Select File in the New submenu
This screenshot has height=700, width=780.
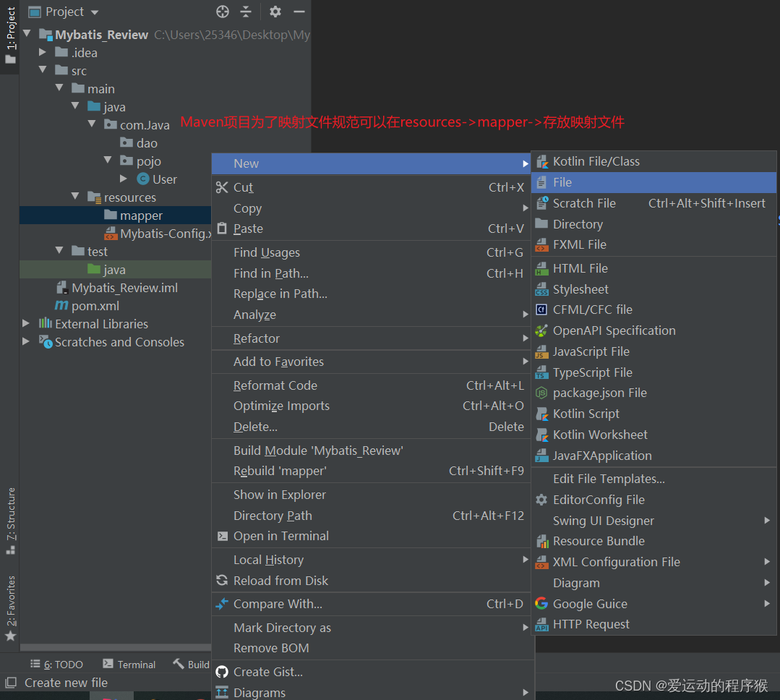pos(653,182)
